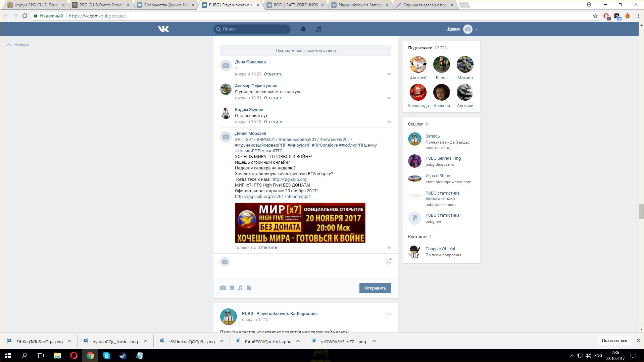Expand options for vzDWPV3YSleJZZ download
Screen dimensions: 644x362
374,341
